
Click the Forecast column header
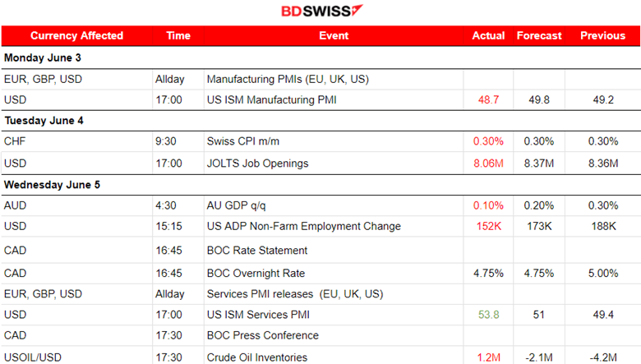pyautogui.click(x=539, y=36)
